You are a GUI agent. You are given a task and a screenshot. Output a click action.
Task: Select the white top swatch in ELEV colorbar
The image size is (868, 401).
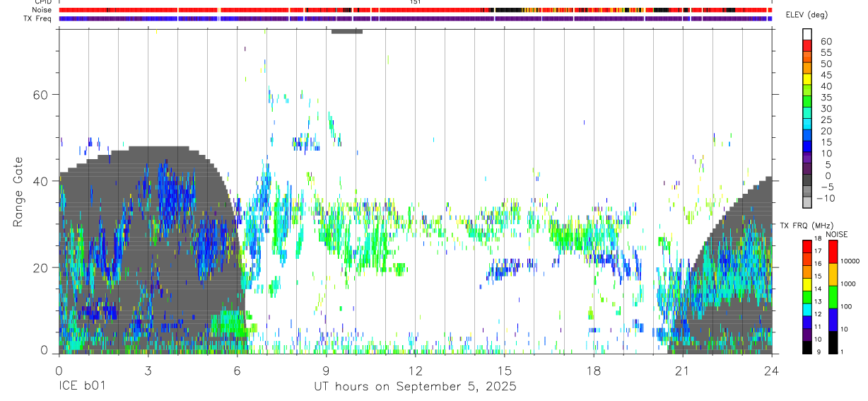[x=807, y=34]
